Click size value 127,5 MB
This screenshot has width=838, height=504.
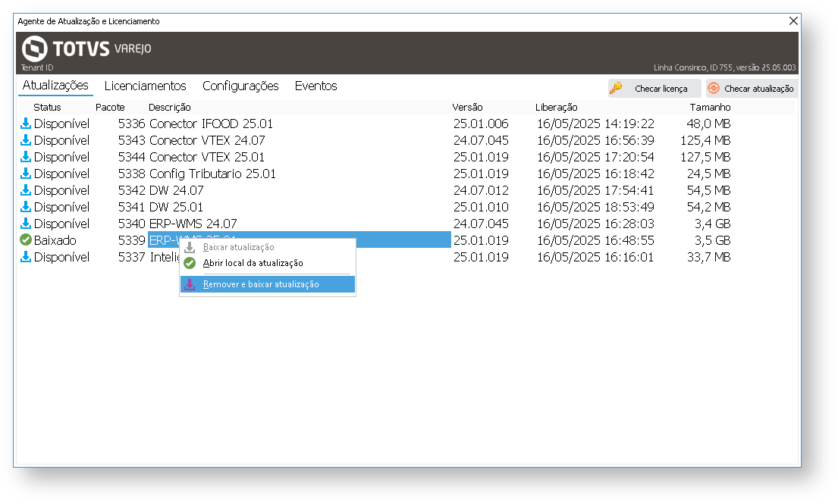tap(705, 157)
